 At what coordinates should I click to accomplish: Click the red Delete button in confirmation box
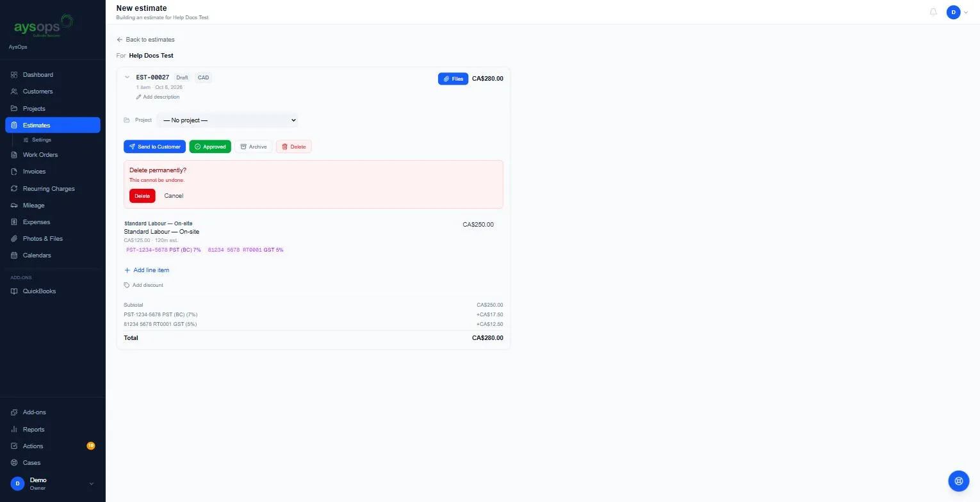point(142,196)
